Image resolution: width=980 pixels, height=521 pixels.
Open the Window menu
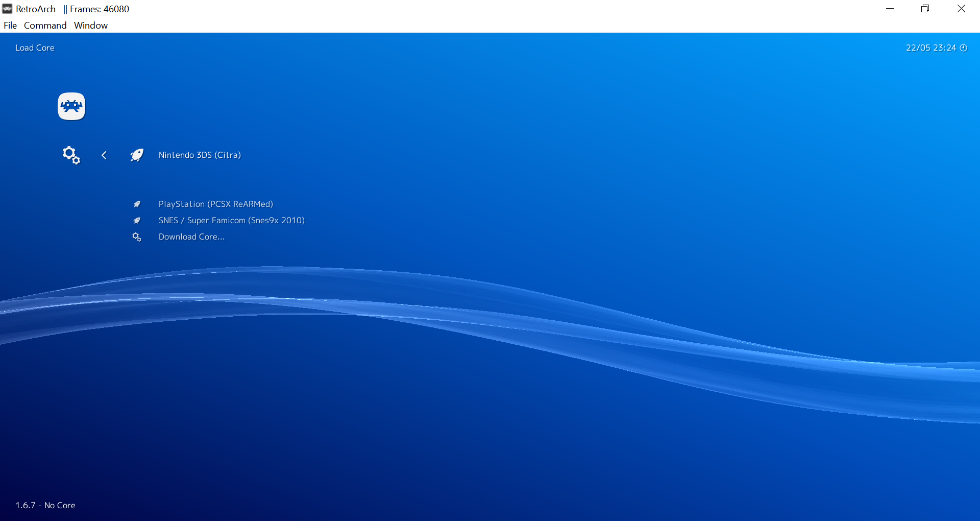pyautogui.click(x=91, y=26)
